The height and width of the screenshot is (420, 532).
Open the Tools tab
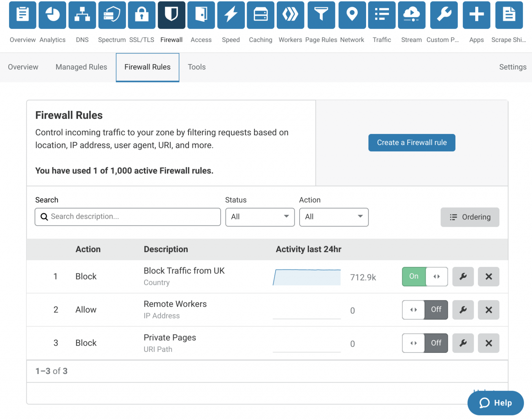tap(197, 67)
